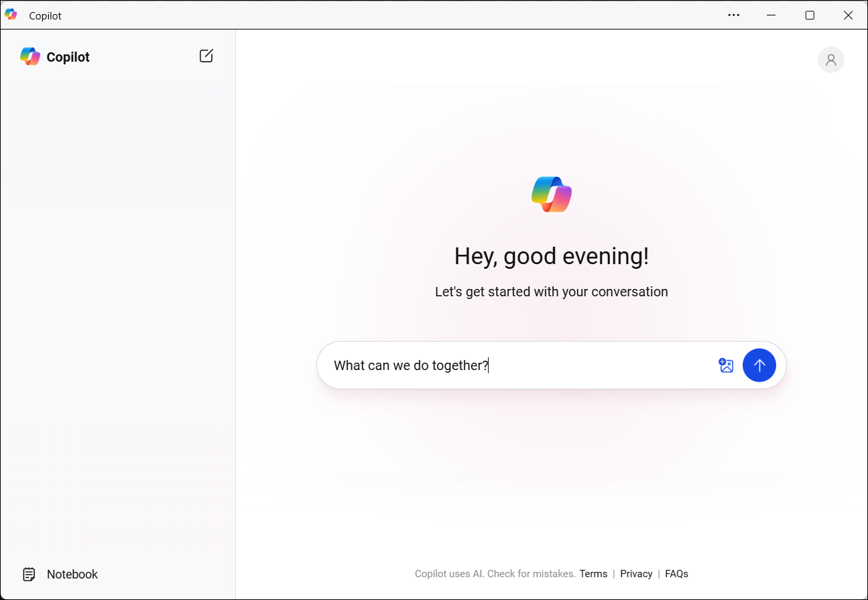This screenshot has height=600, width=868.
Task: Maximize the Copilot window
Action: 810,15
